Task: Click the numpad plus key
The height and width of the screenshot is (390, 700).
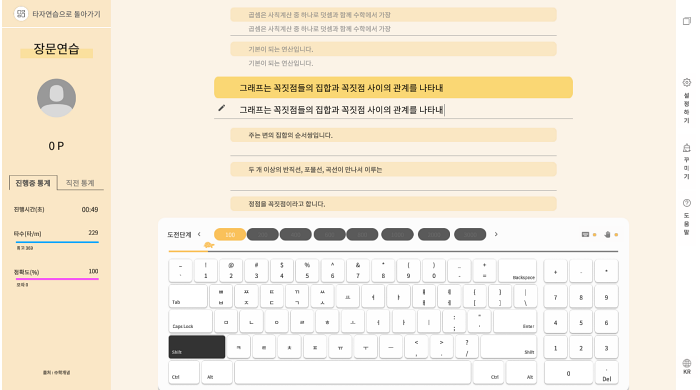Action: (555, 271)
